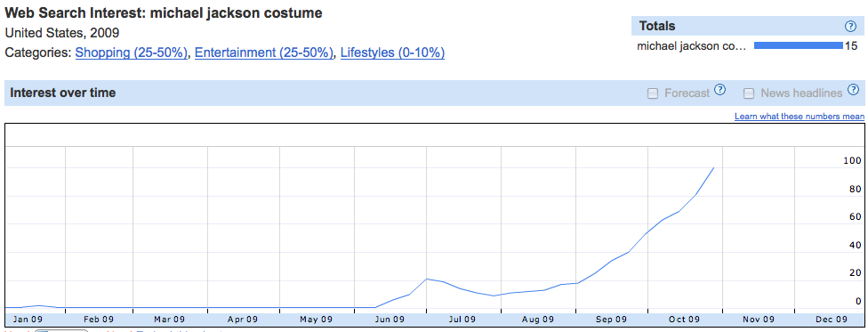
Task: Click the 'Categories:' label
Action: [x=38, y=53]
